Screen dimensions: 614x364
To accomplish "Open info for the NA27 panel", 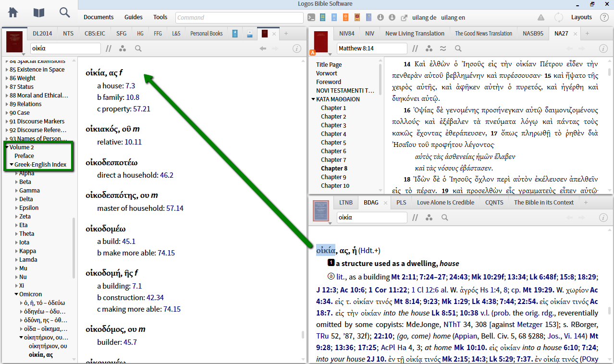I will (604, 49).
